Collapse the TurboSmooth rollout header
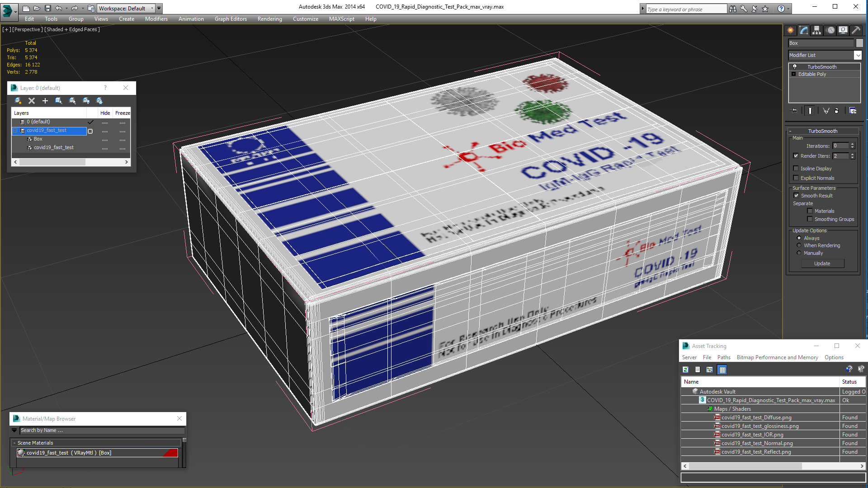The image size is (868, 488). (x=823, y=131)
